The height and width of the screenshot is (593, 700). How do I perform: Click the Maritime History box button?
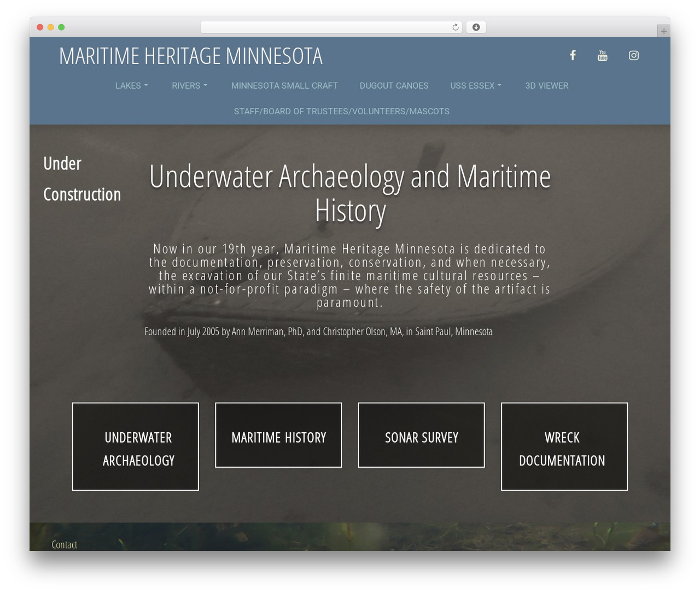[278, 435]
